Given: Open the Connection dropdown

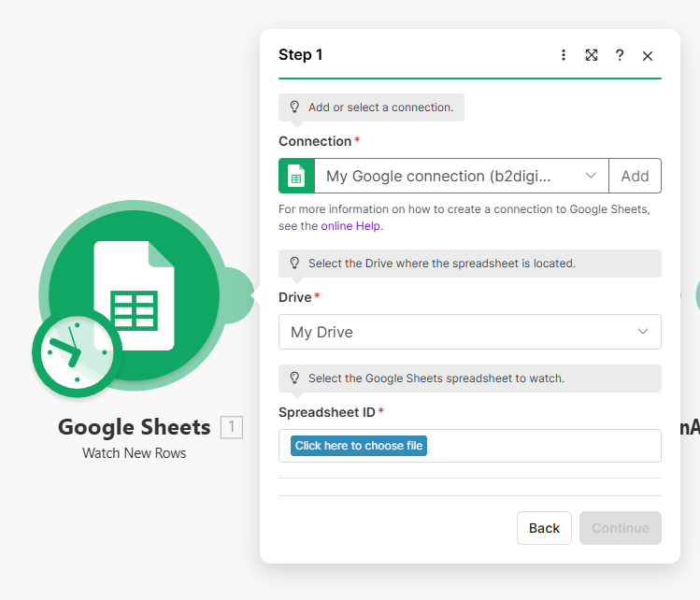Looking at the screenshot, I should pyautogui.click(x=462, y=176).
